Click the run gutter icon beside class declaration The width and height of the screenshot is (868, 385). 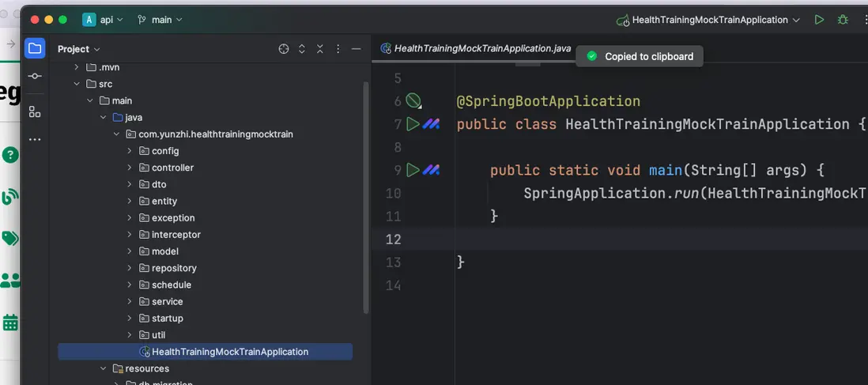point(413,124)
